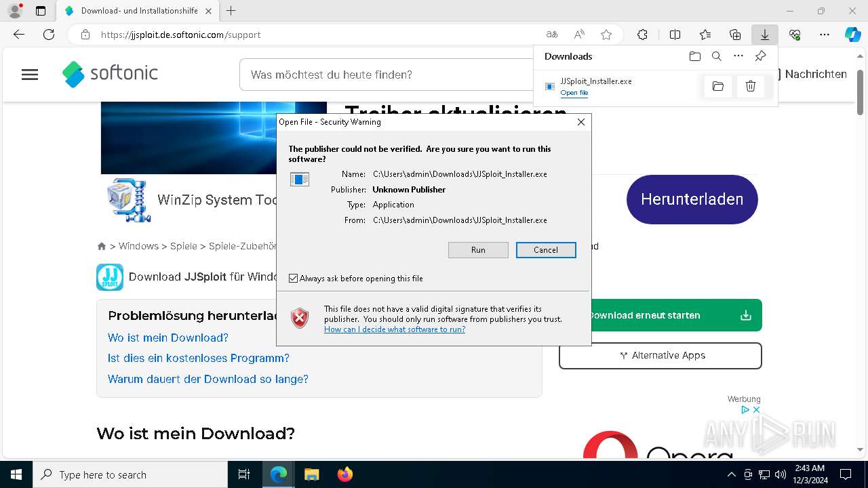This screenshot has height=488, width=868.
Task: Open the Windows Start menu
Action: (x=16, y=474)
